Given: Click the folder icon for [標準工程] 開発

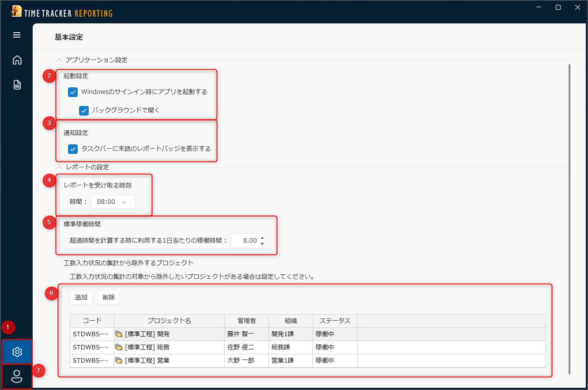Looking at the screenshot, I should tap(119, 334).
